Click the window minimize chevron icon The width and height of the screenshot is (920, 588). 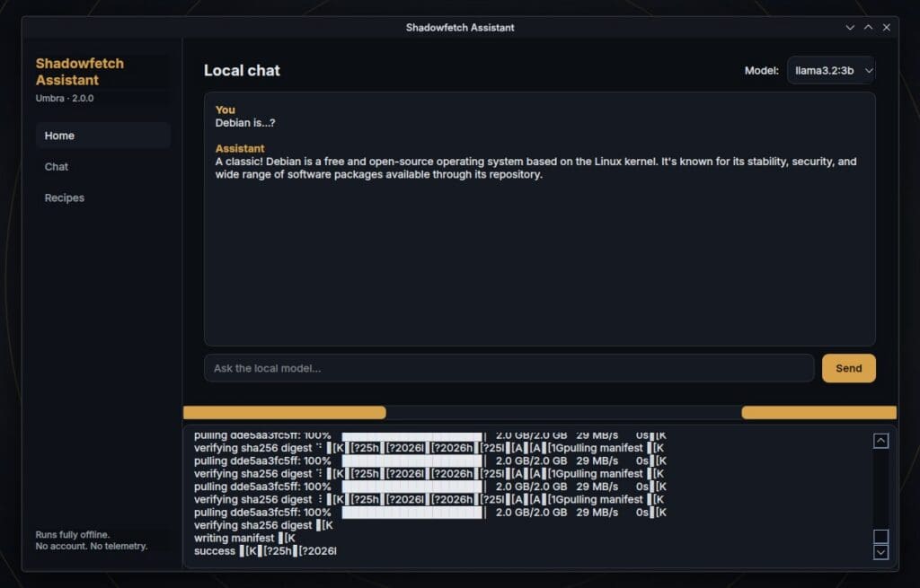[850, 28]
